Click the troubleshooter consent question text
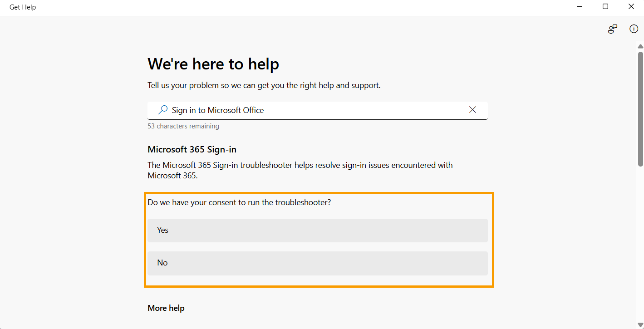The height and width of the screenshot is (329, 644). click(239, 202)
